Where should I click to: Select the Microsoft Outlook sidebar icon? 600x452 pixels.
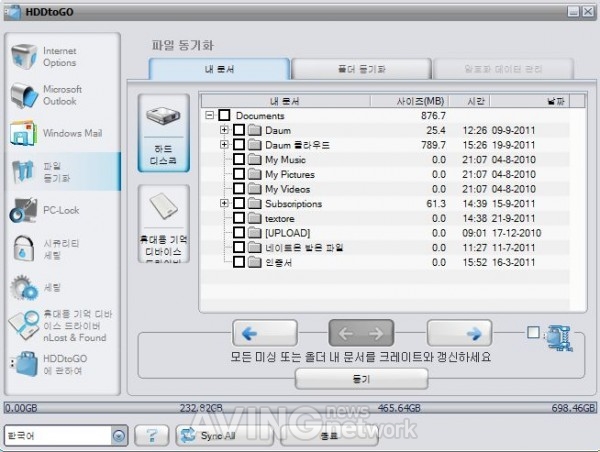[x=24, y=95]
